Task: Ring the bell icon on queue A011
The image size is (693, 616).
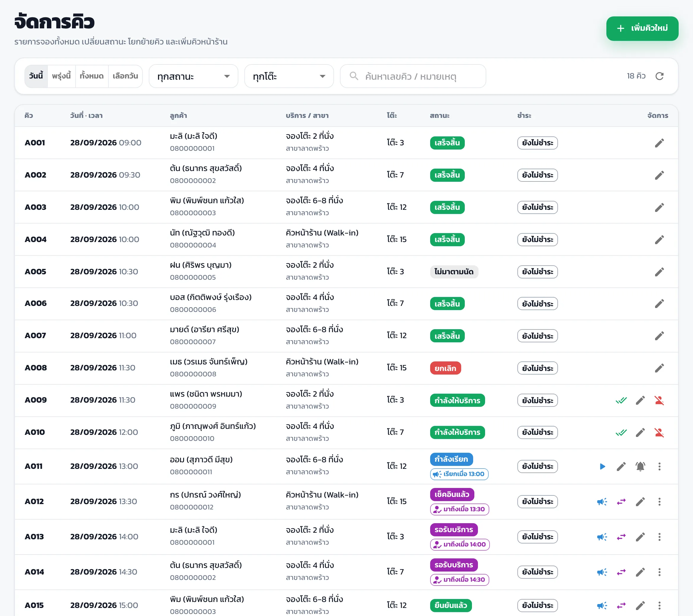Action: coord(640,466)
